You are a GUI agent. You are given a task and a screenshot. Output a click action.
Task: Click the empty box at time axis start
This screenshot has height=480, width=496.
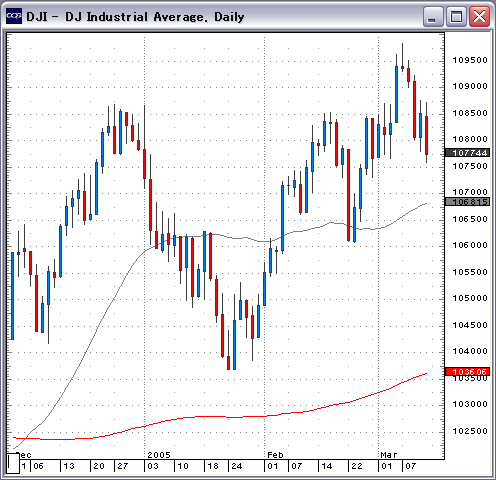pyautogui.click(x=13, y=463)
